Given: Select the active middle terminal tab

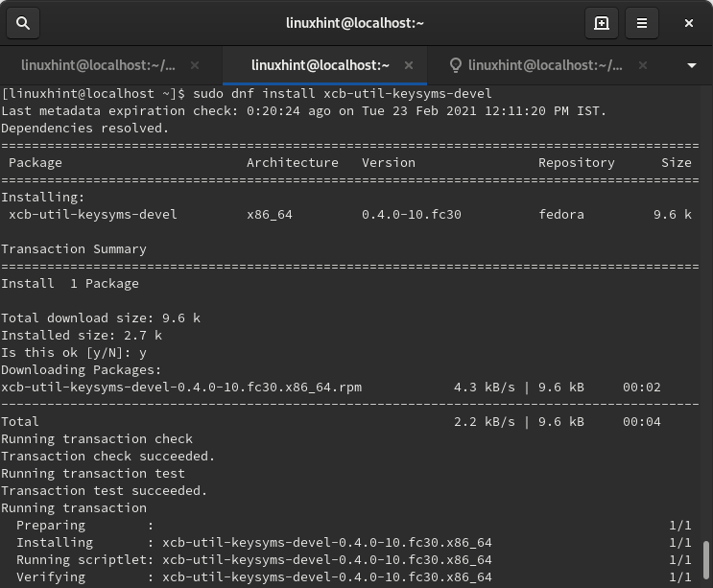Looking at the screenshot, I should tap(320, 65).
